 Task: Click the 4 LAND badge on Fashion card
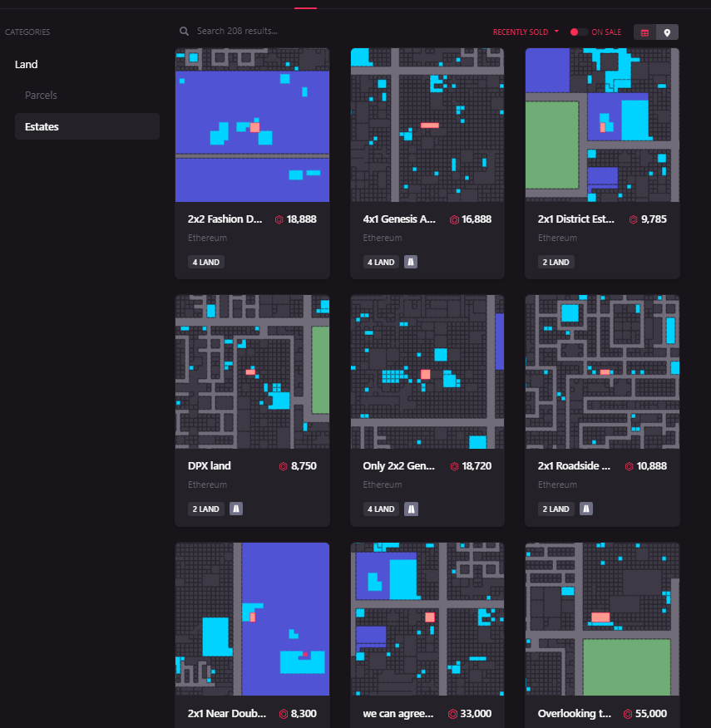(x=205, y=262)
